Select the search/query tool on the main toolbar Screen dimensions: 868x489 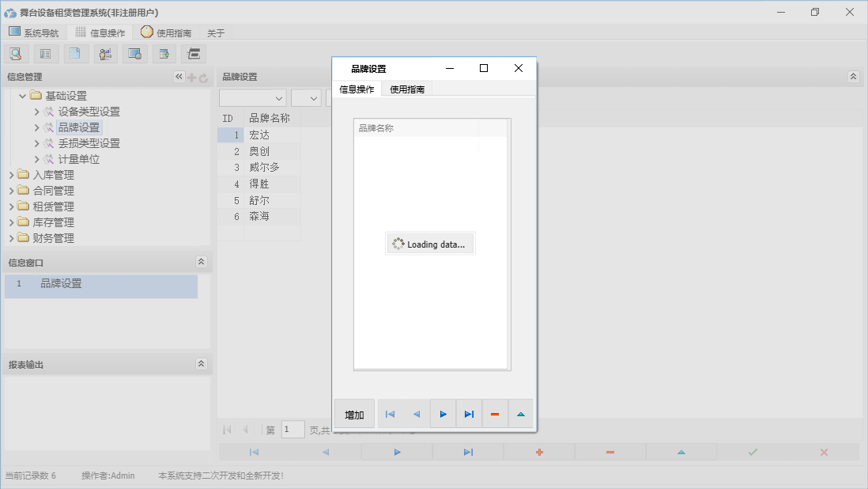(16, 53)
